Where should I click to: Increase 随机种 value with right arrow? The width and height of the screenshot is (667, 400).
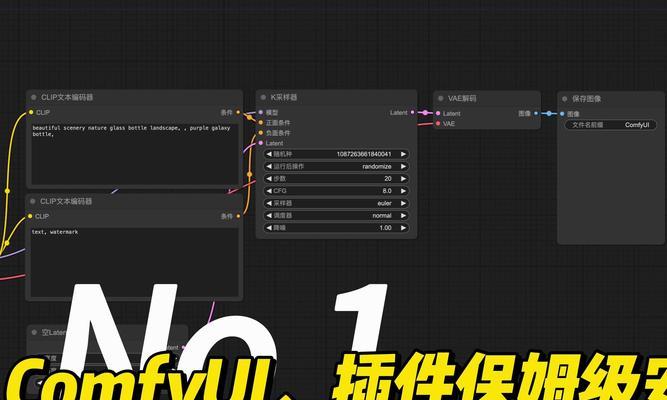click(x=403, y=154)
